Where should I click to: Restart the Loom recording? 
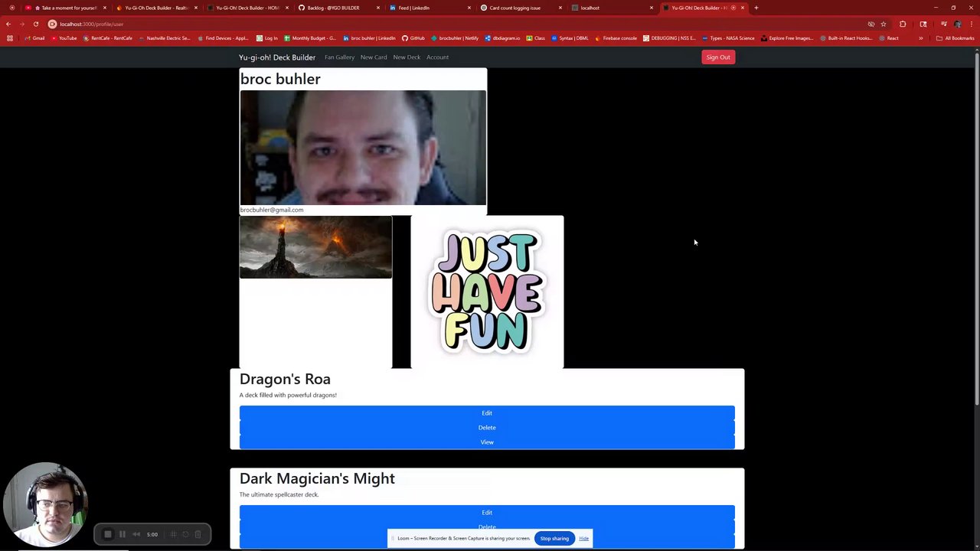point(185,534)
